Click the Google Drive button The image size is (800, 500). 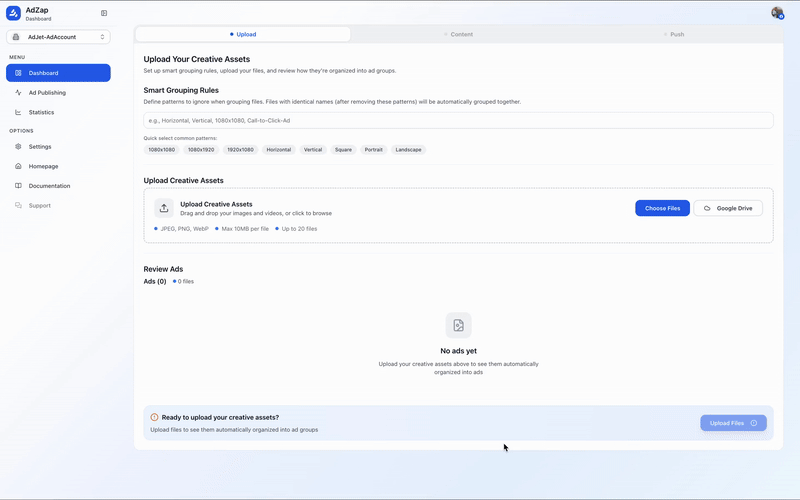pyautogui.click(x=728, y=208)
